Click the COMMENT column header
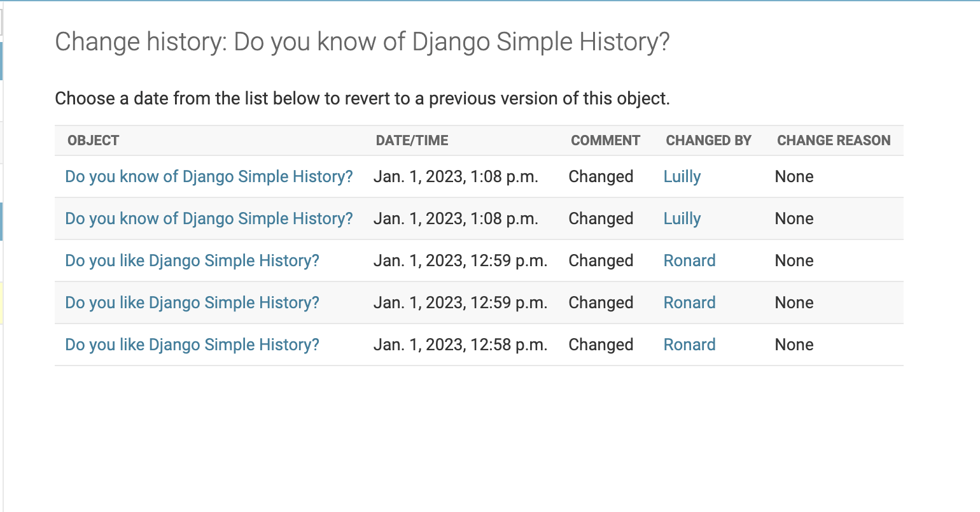980x512 pixels. pyautogui.click(x=605, y=140)
